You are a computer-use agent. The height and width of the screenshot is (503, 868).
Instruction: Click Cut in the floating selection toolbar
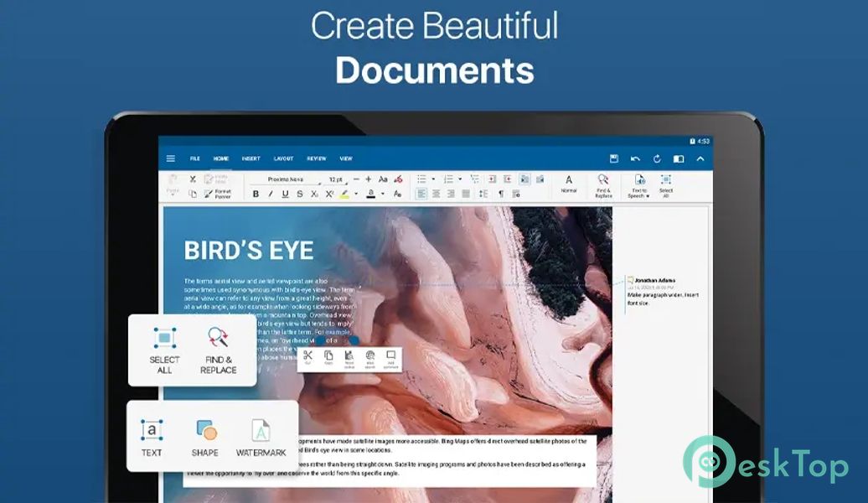[307, 358]
